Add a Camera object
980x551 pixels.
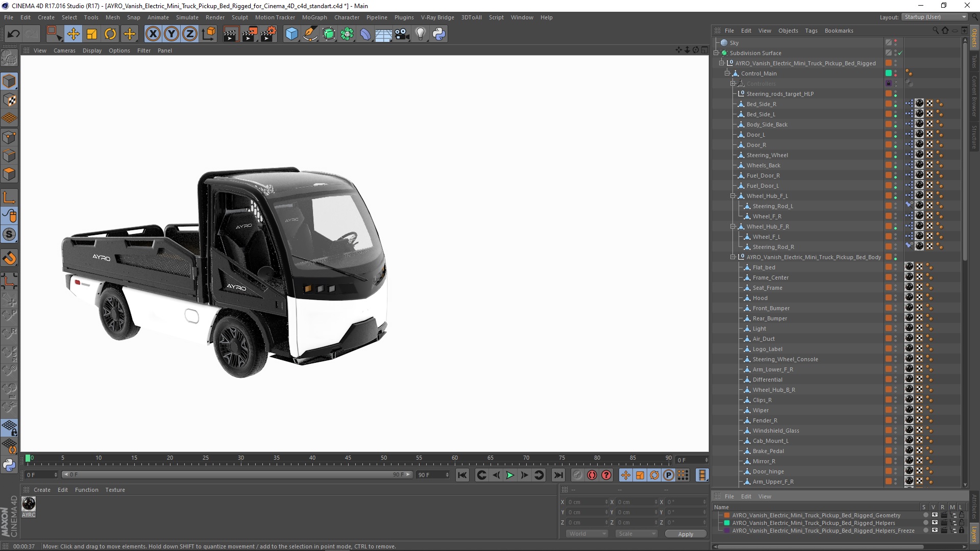point(402,34)
